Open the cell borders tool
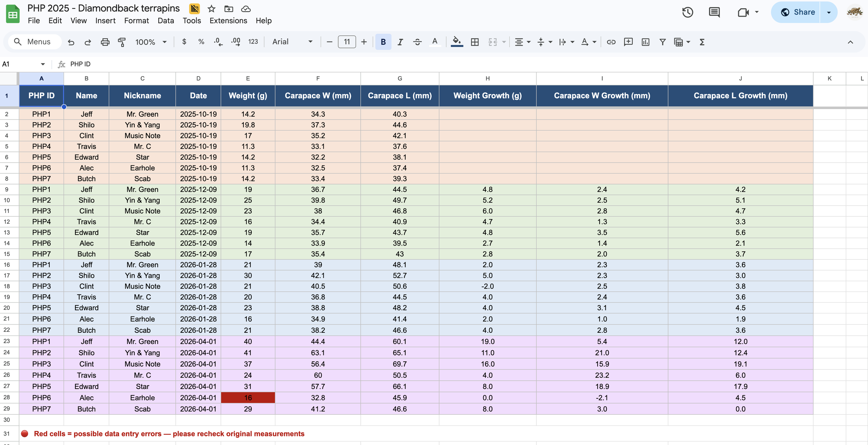The width and height of the screenshot is (868, 445). 475,42
